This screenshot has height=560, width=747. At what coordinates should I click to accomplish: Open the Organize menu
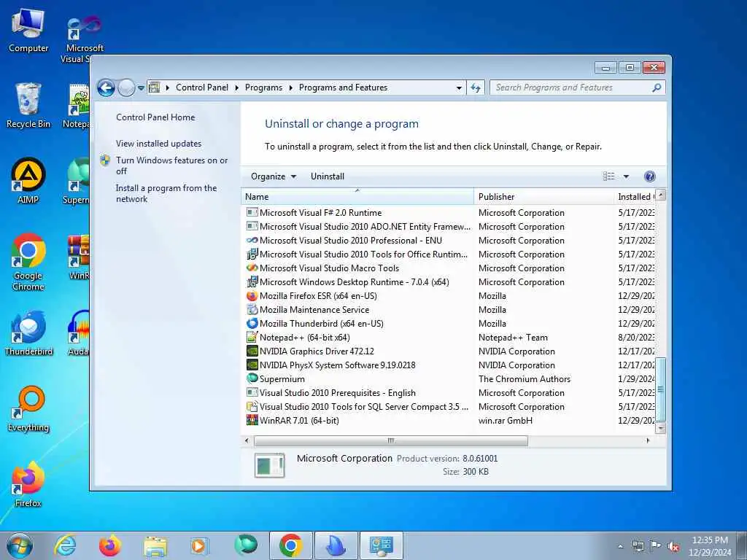click(x=274, y=176)
